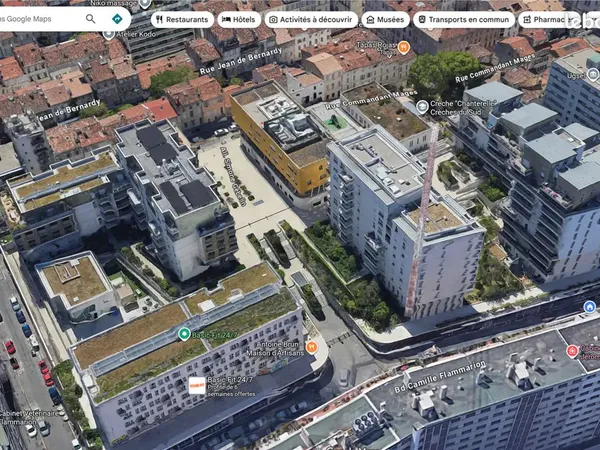
Task: Click the Rue Commandant Mages label near the crèche
Action: tap(371, 99)
